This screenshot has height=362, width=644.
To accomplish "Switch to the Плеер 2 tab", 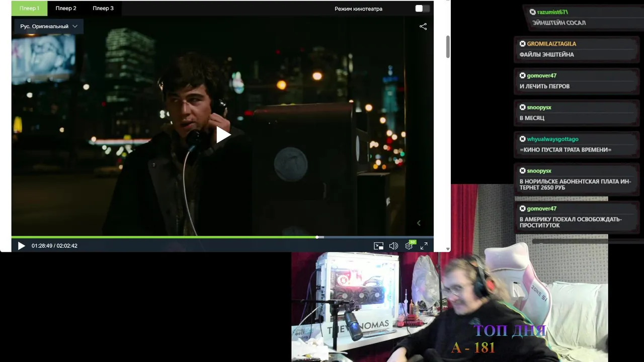I will tap(66, 8).
